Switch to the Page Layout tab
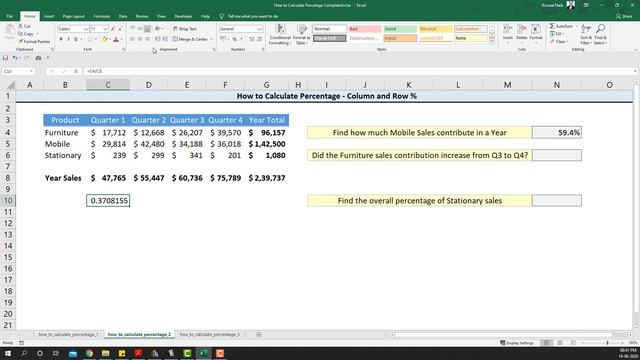640x360 pixels. [73, 16]
